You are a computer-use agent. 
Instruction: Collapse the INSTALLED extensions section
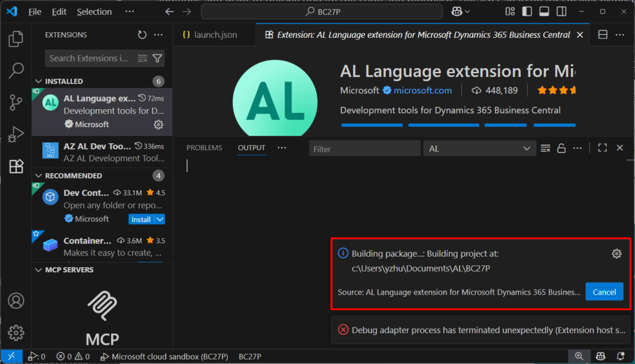39,81
